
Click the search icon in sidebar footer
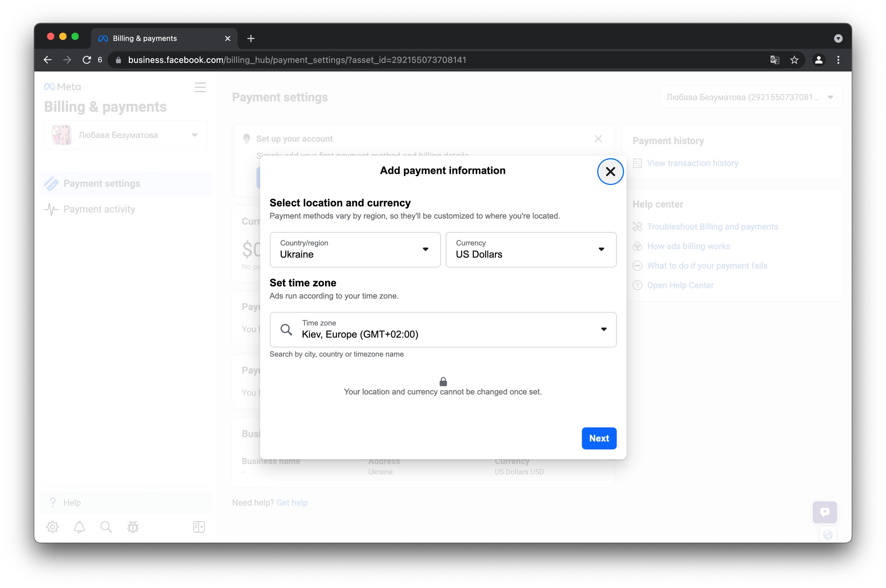click(x=106, y=526)
